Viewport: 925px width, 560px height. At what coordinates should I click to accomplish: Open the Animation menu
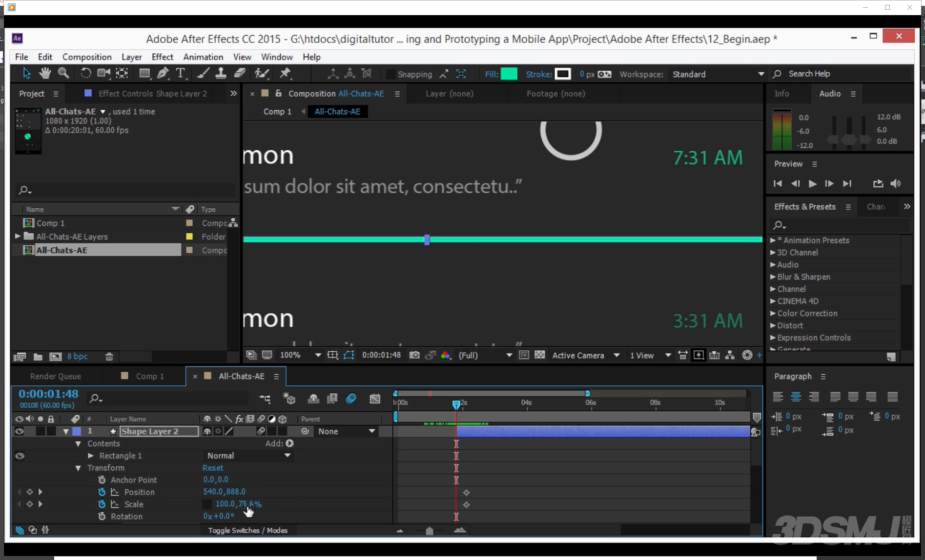coord(203,57)
